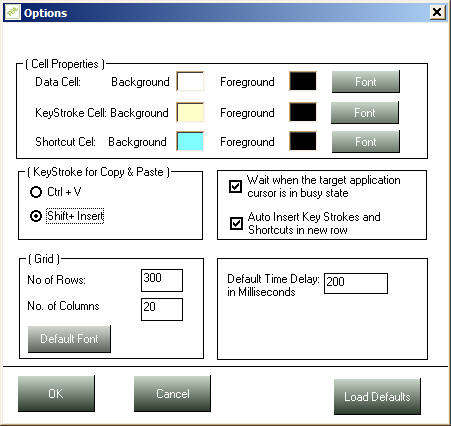The image size is (451, 426).
Task: Change KeyStroke Cell foreground color swatch
Action: tap(303, 112)
